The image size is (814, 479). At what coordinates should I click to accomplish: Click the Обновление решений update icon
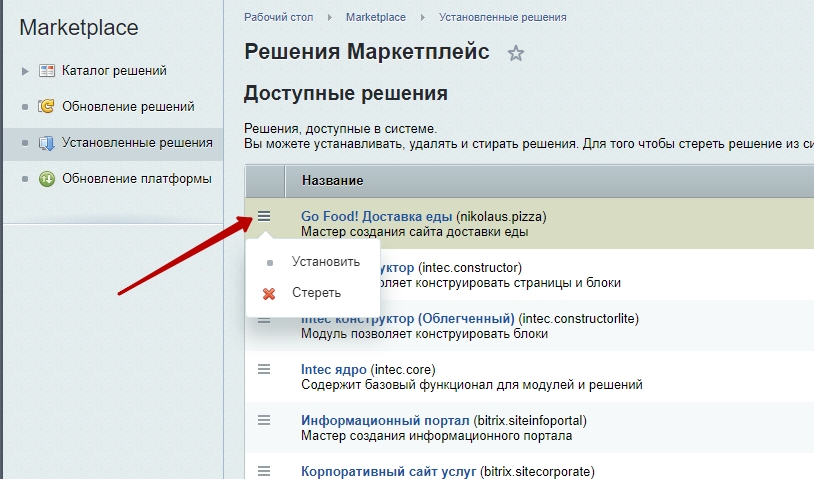tap(46, 106)
